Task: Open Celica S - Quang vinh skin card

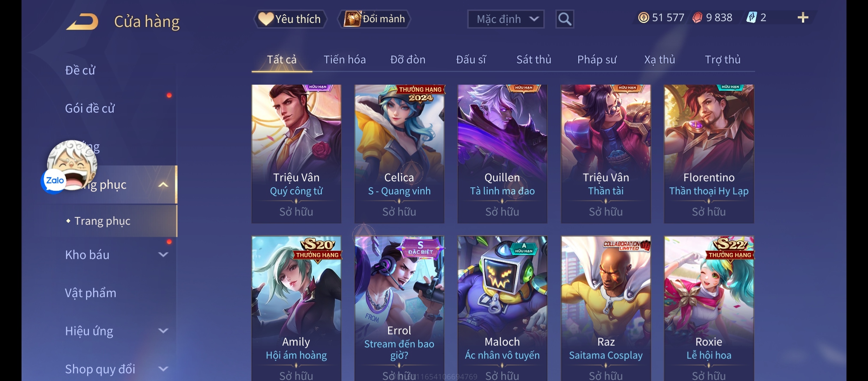Action: [399, 154]
